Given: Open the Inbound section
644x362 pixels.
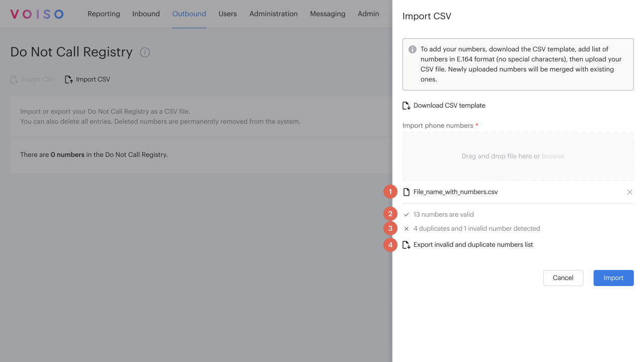Looking at the screenshot, I should [146, 14].
